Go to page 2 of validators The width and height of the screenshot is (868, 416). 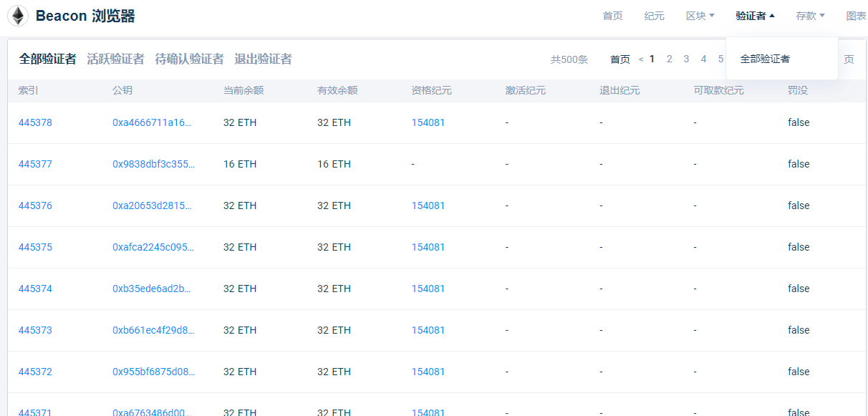669,59
